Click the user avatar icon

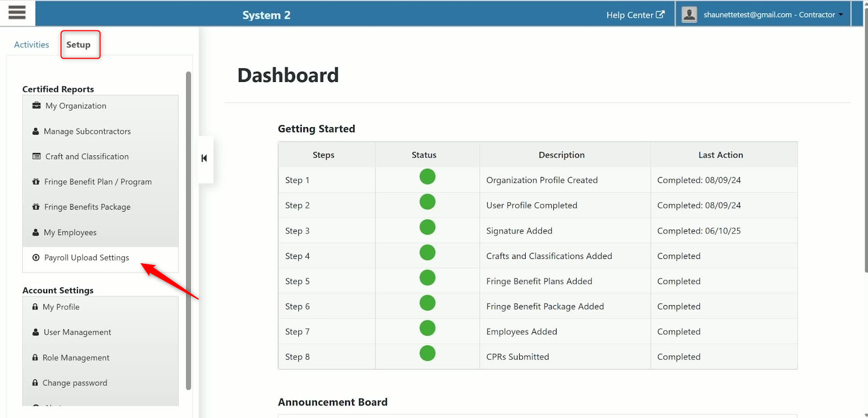(x=689, y=14)
